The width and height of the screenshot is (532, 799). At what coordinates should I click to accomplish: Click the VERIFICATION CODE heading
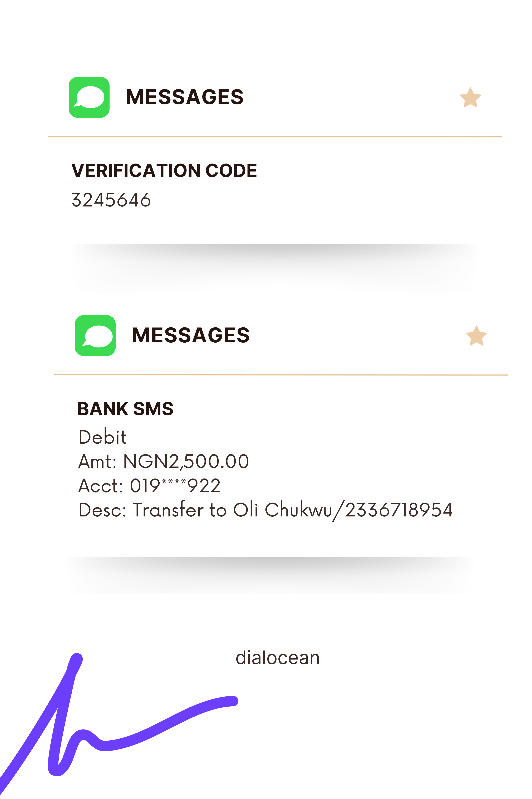pyautogui.click(x=164, y=170)
